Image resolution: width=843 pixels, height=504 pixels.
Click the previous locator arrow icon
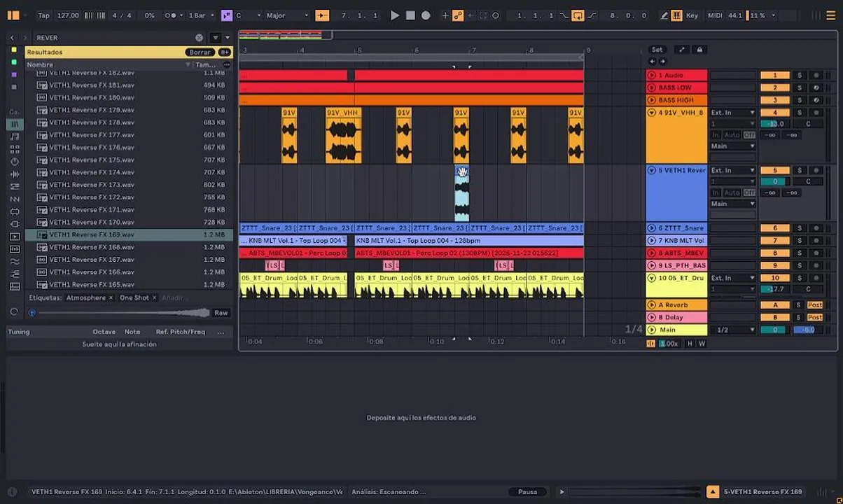[x=653, y=62]
